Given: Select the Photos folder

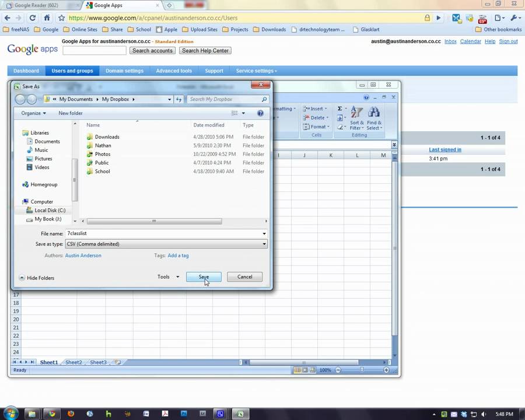Looking at the screenshot, I should coord(103,154).
